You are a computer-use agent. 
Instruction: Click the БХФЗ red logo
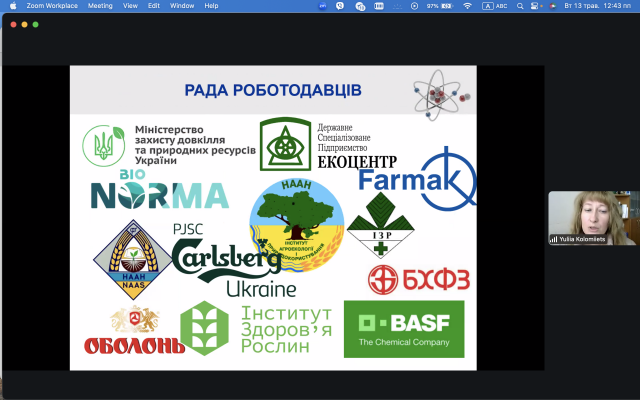click(x=419, y=280)
